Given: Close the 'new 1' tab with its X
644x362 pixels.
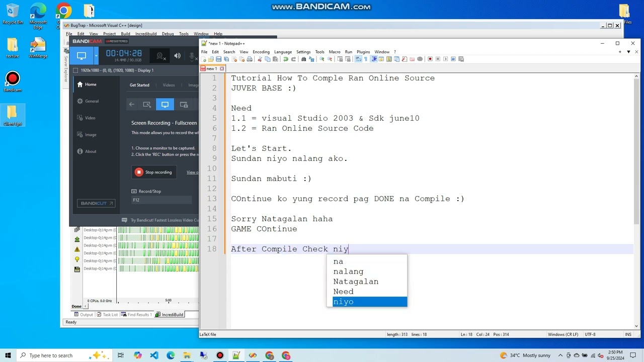Looking at the screenshot, I should 222,68.
